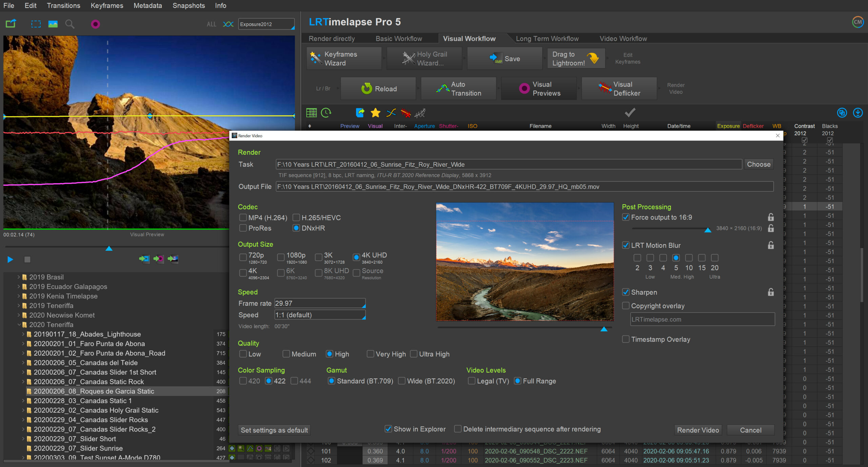
Task: Enable the Copyright overlay checkbox
Action: [626, 306]
